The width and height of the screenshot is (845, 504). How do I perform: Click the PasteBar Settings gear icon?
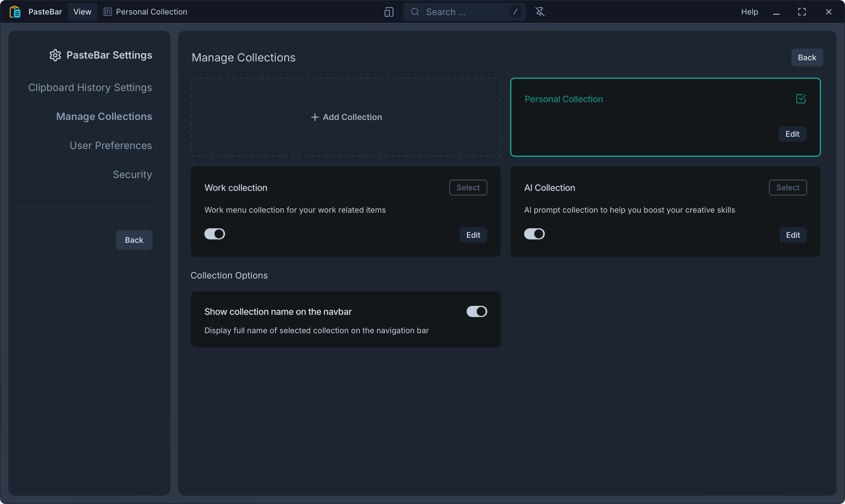click(x=55, y=55)
